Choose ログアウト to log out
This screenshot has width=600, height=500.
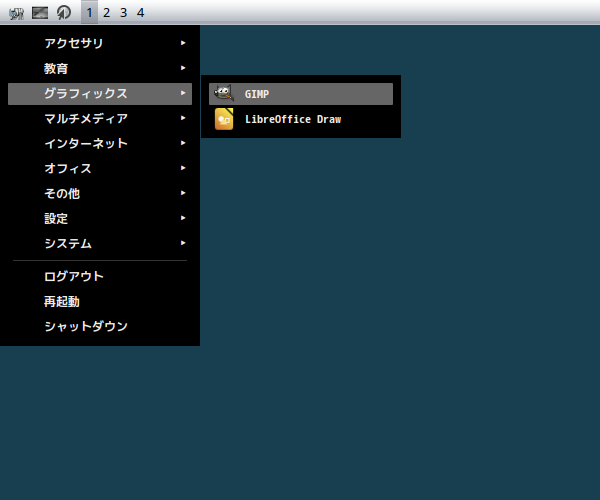pos(100,276)
